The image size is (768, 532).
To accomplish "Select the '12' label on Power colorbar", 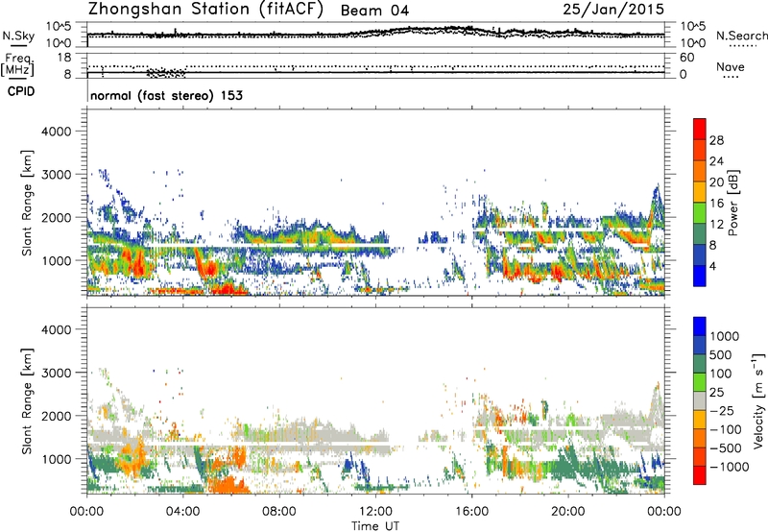I will pos(716,225).
